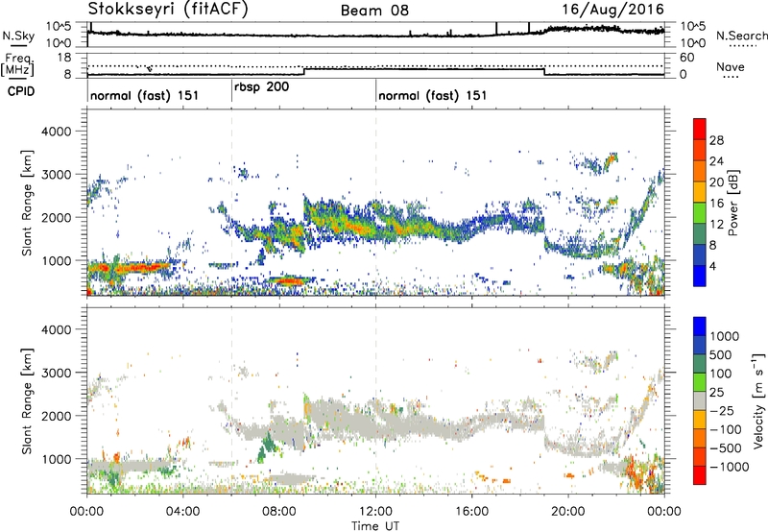Screen dimensions: 768x532
Task: Click the '16' tick on the Power scale
Action: 716,204
